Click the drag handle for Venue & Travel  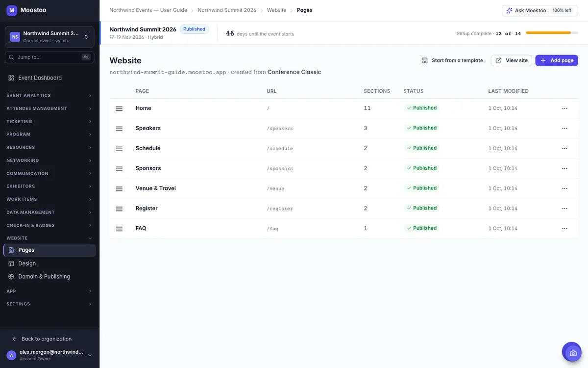coord(119,189)
